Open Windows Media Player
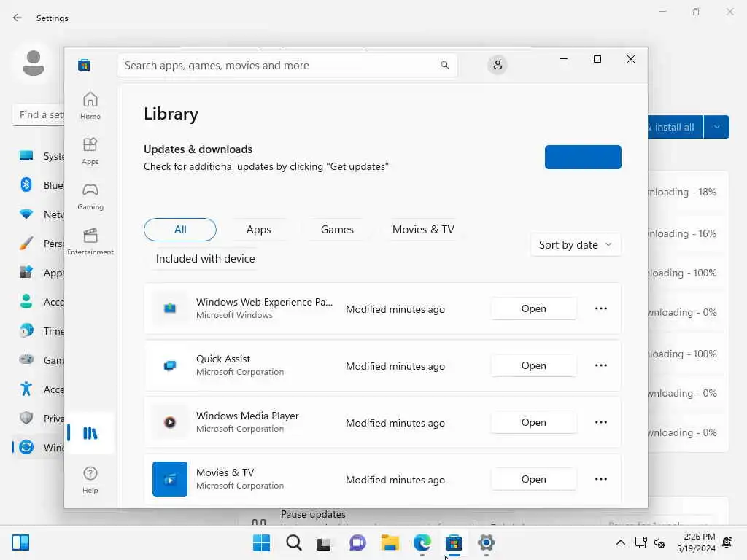747x560 pixels. [x=533, y=422]
